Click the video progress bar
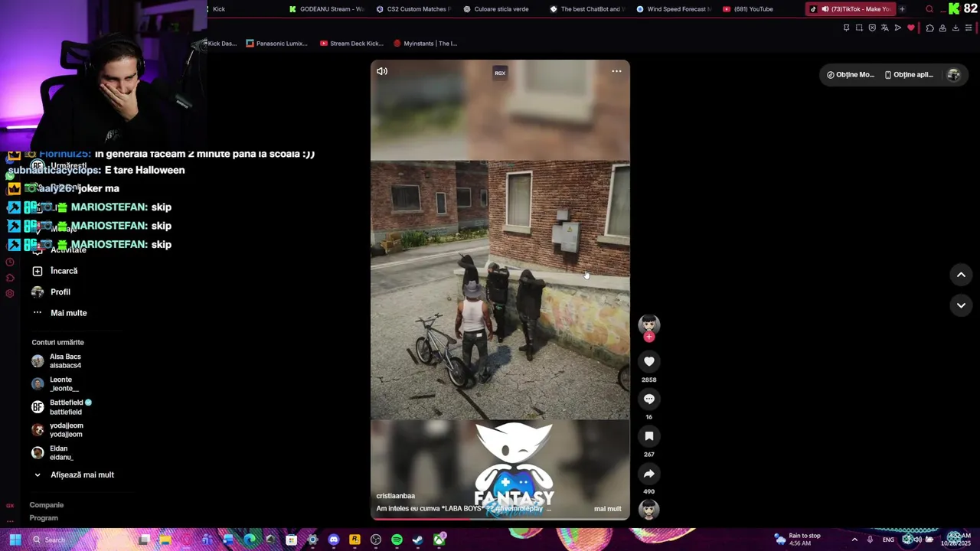980x551 pixels. pos(500,519)
